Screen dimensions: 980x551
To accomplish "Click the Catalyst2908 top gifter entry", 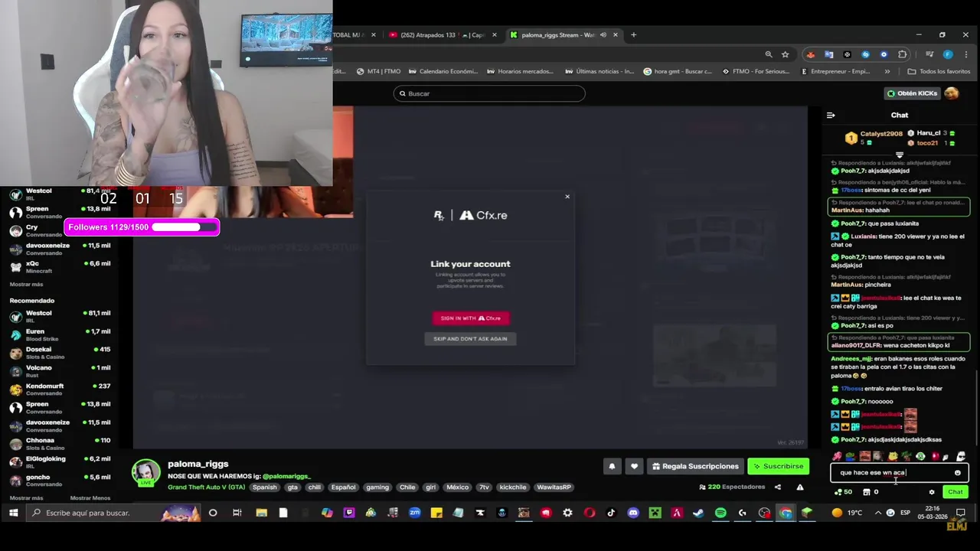I will [875, 137].
